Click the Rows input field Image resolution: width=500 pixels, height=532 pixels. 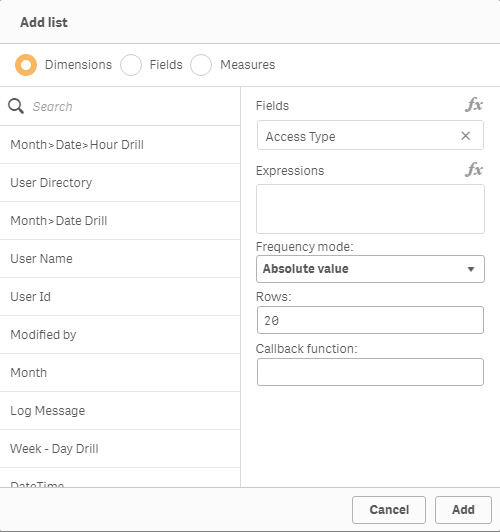[370, 320]
